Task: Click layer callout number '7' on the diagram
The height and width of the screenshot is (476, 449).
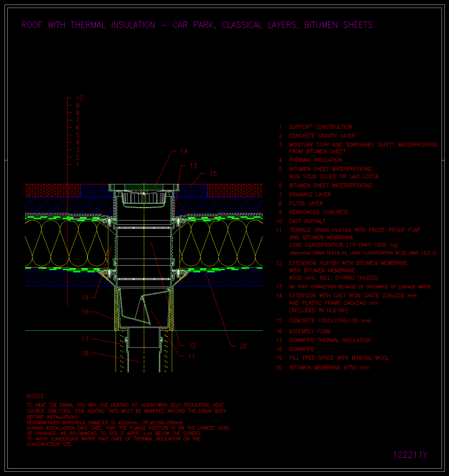Action: tap(77, 120)
